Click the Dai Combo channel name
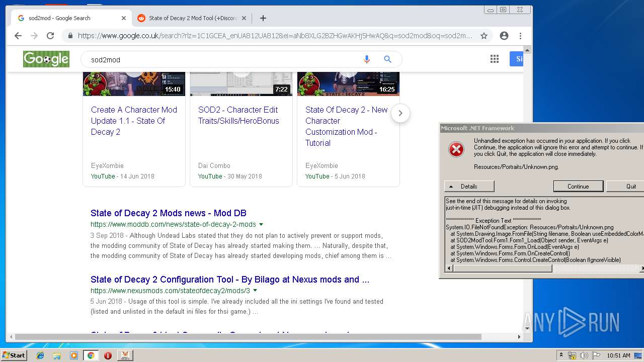Screen dimensions: 644x362 point(214,165)
